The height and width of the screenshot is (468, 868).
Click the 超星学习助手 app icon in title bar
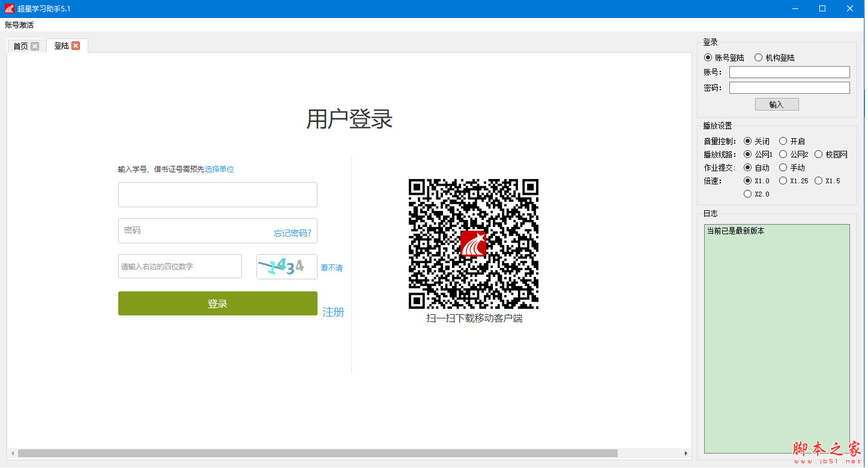click(x=10, y=8)
